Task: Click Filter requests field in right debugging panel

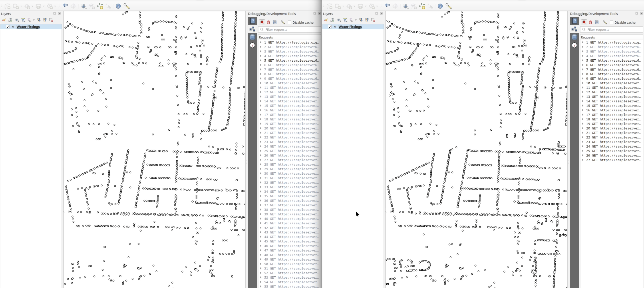Action: [x=612, y=29]
